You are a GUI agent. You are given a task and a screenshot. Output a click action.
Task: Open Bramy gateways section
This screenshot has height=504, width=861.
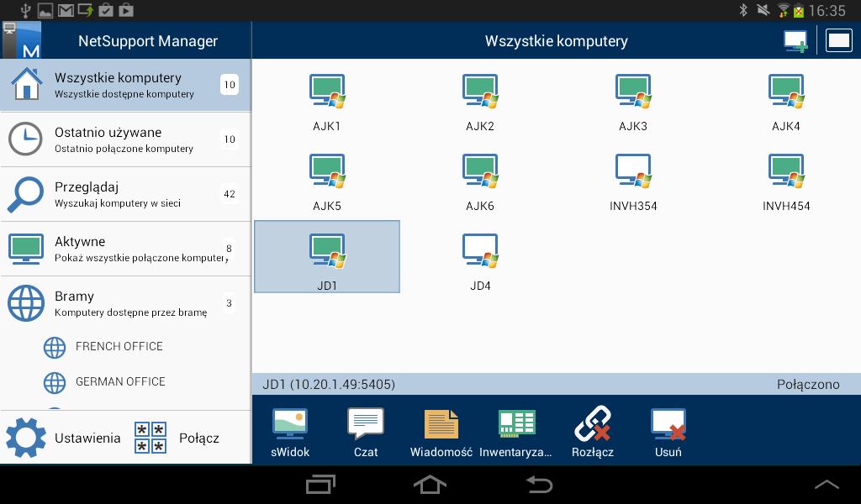(126, 303)
